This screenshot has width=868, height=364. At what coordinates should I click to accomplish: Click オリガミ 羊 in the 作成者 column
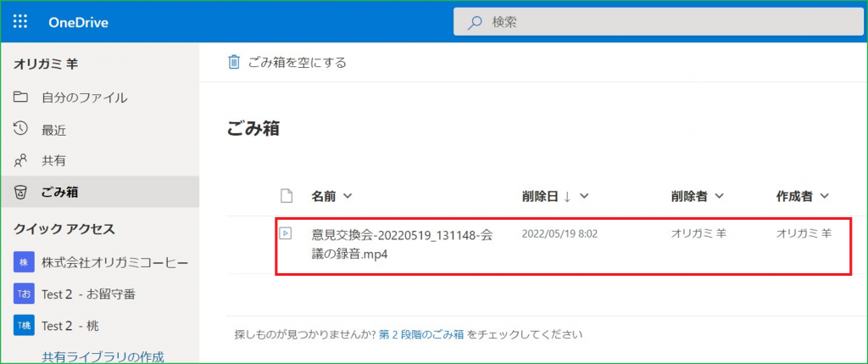coord(804,234)
